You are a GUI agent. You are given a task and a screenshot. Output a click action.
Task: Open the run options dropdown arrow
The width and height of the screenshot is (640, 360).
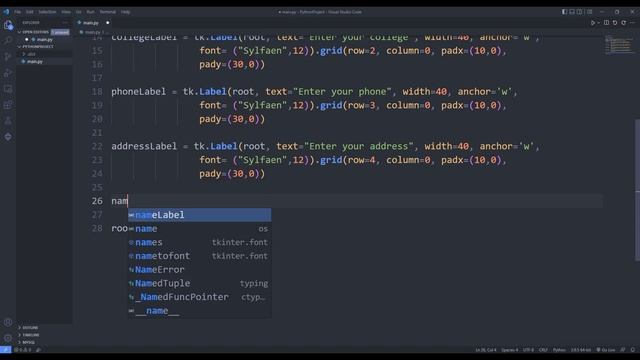598,23
